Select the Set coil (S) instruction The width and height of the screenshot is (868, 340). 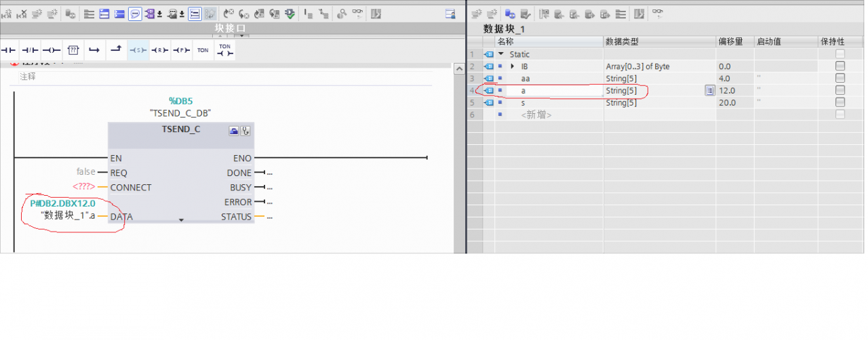click(x=138, y=50)
